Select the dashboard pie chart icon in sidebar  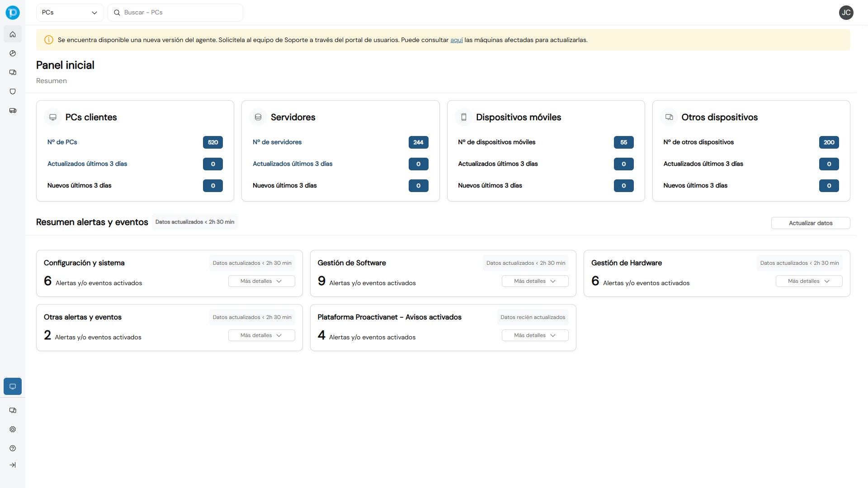(12, 53)
